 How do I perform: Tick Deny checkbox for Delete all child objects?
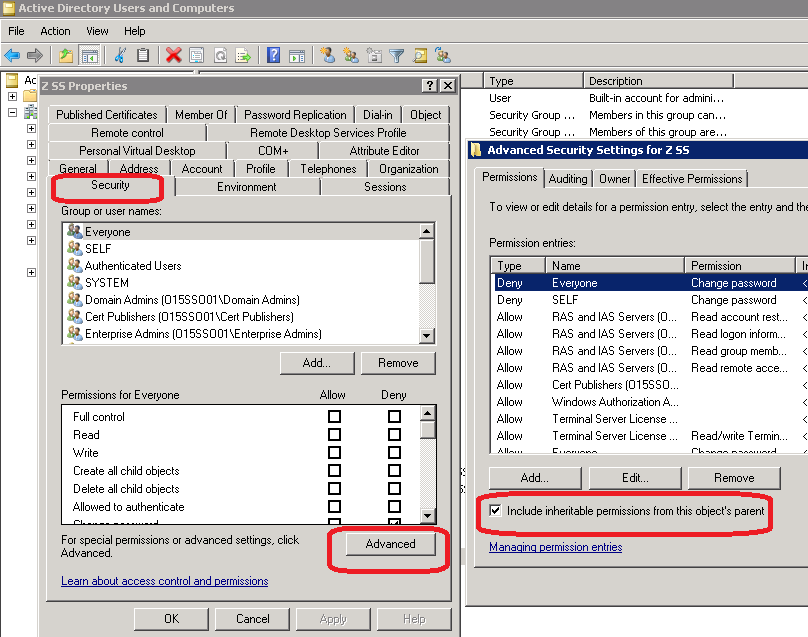click(394, 489)
